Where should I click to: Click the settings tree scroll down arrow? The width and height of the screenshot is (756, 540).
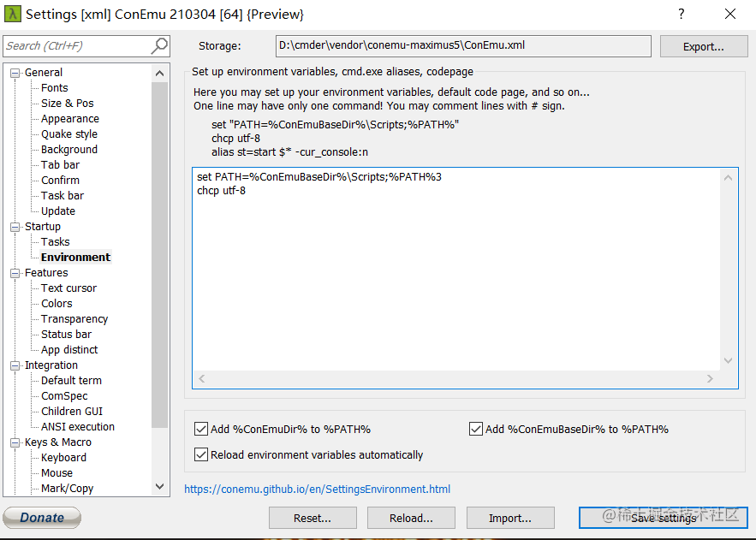[159, 487]
